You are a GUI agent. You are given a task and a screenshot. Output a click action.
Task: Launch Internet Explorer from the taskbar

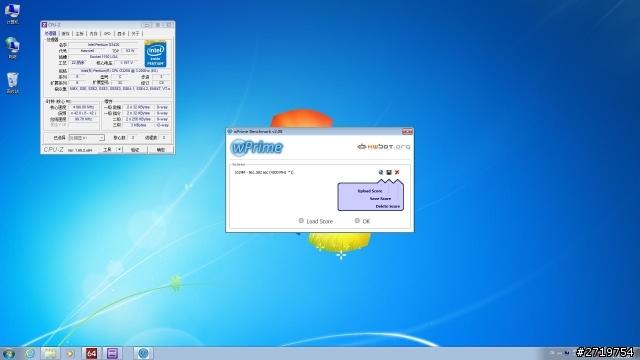[30, 353]
